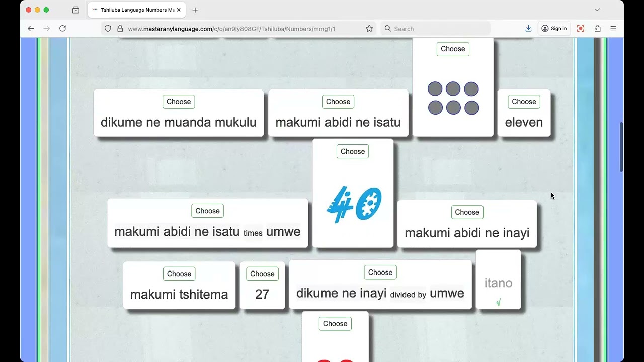This screenshot has height=362, width=644.
Task: Choose 'dikume ne inayi divided by umwe' card
Action: tap(380, 273)
